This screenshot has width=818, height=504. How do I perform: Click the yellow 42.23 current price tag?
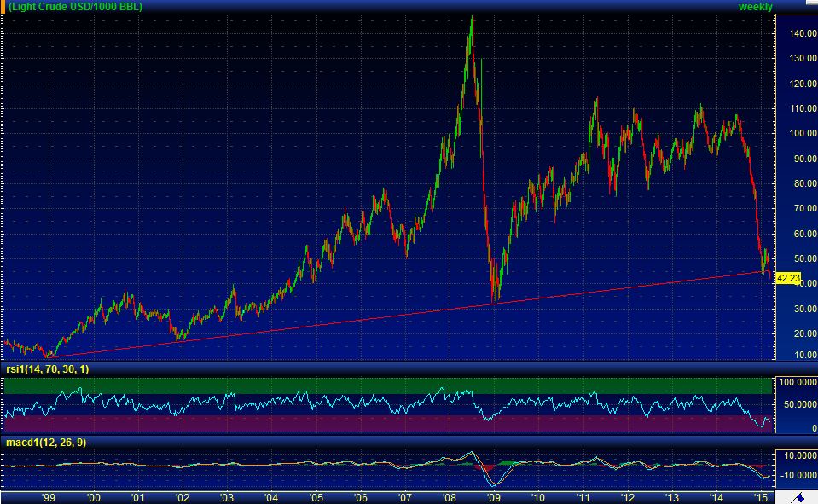coord(790,278)
